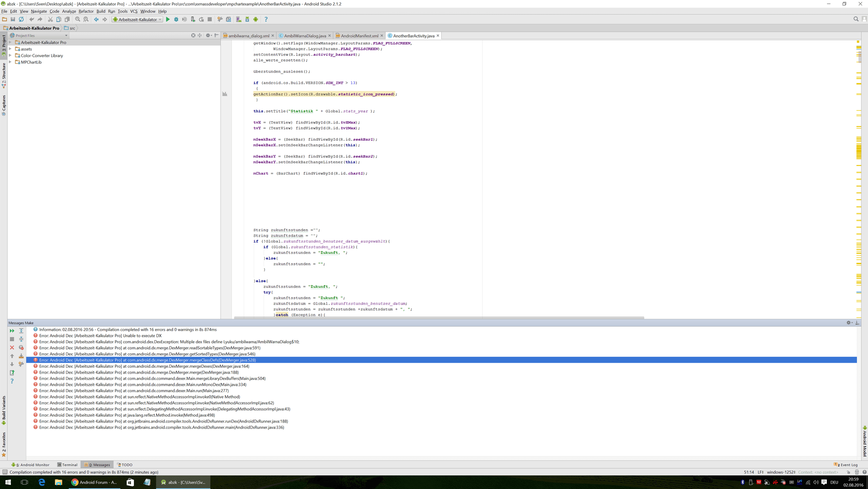Open src breadcrumb in navigation bar
The image size is (868, 489).
(70, 28)
